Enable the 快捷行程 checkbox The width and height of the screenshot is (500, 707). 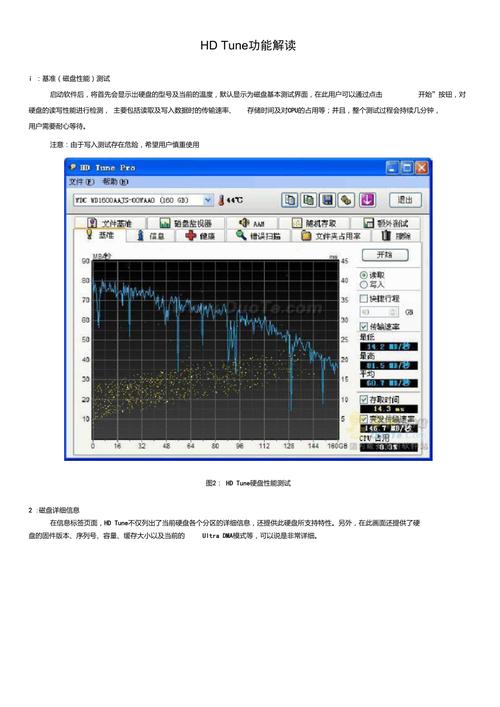[363, 298]
